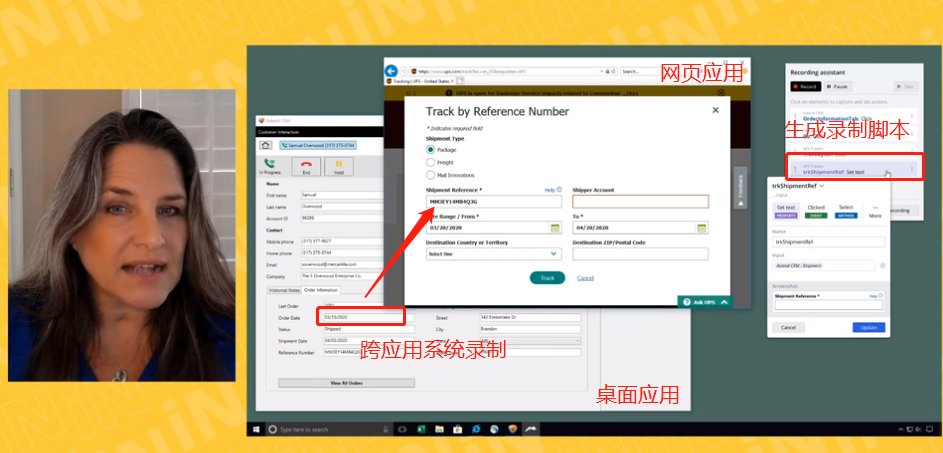Image resolution: width=943 pixels, height=453 pixels.
Task: Click the teal Track button
Action: [x=547, y=278]
